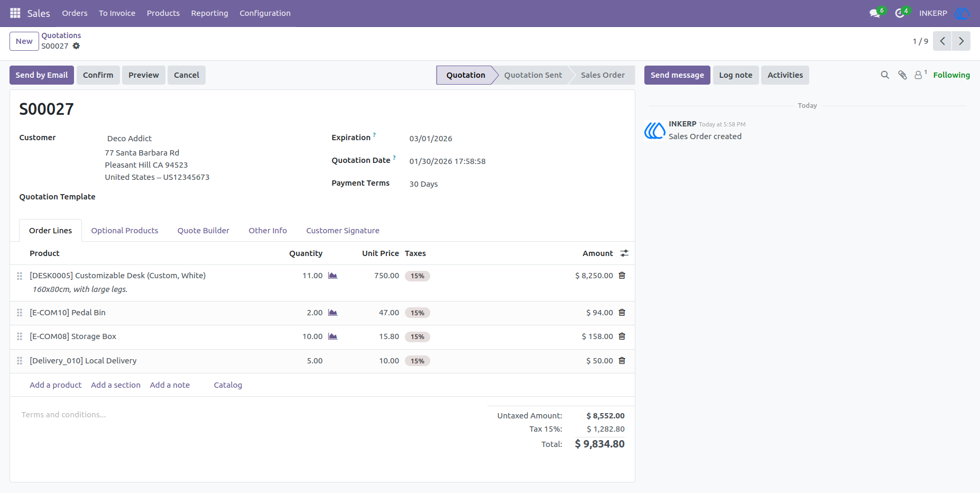Click the Send by Email button
The image size is (980, 493).
point(42,75)
